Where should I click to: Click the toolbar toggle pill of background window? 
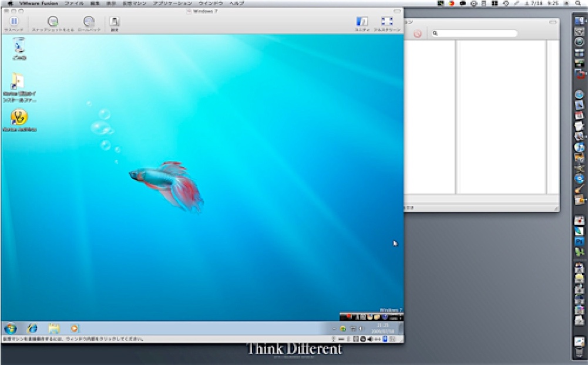pos(553,22)
